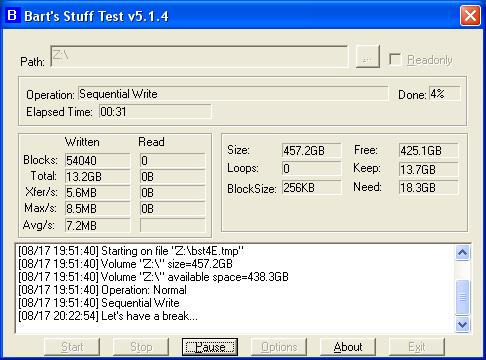Click the Size value 457.2GB
The height and width of the screenshot is (360, 486).
click(x=312, y=151)
